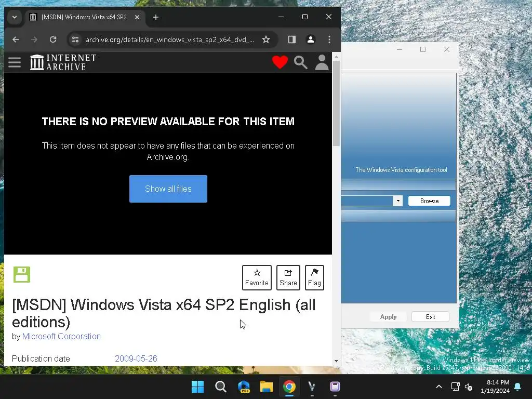This screenshot has width=532, height=399.
Task: Bookmark this page with the star icon
Action: pos(266,39)
